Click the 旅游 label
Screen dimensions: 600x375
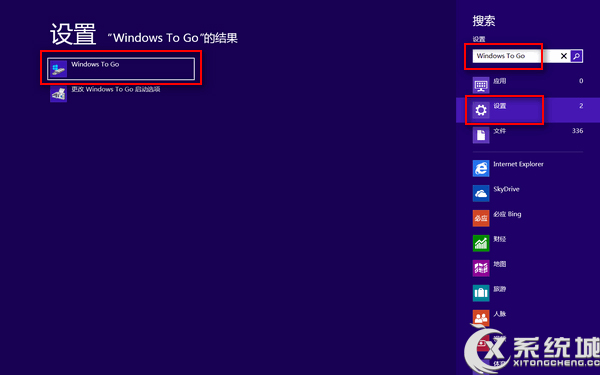[500, 289]
